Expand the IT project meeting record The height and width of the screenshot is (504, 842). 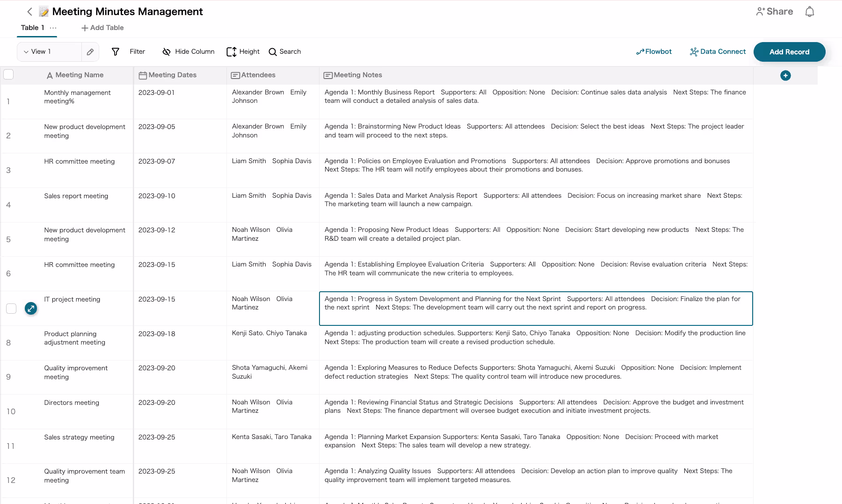[x=31, y=309]
